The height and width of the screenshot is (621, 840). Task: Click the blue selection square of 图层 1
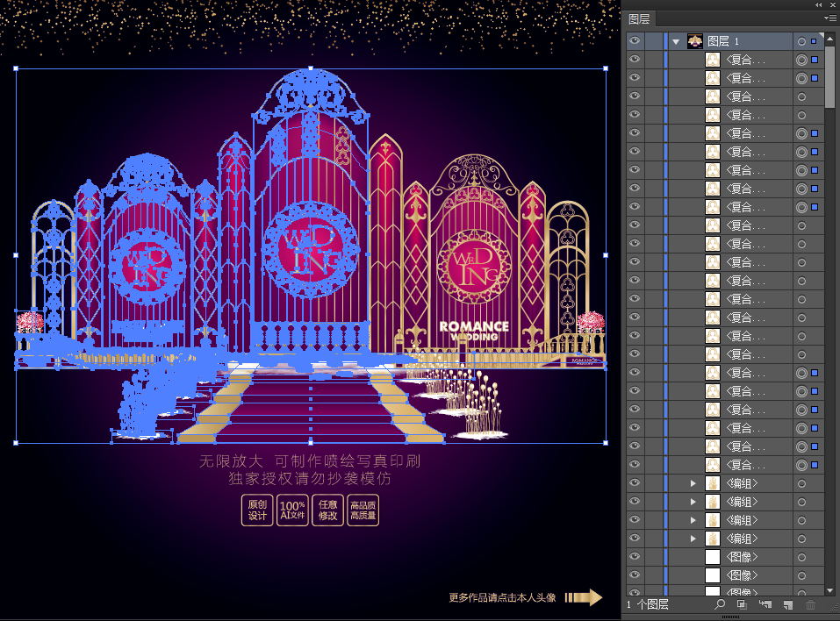click(x=815, y=41)
